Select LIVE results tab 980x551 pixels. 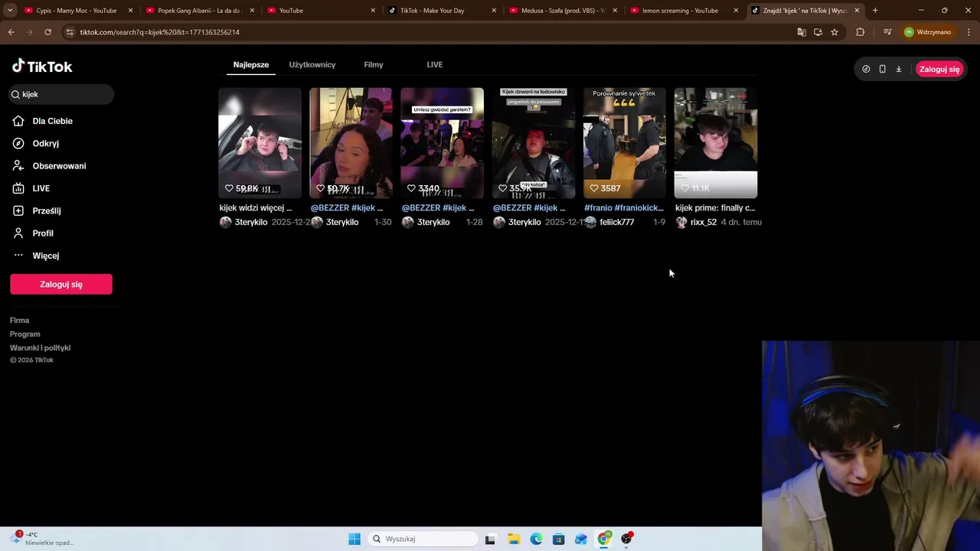[x=435, y=65]
